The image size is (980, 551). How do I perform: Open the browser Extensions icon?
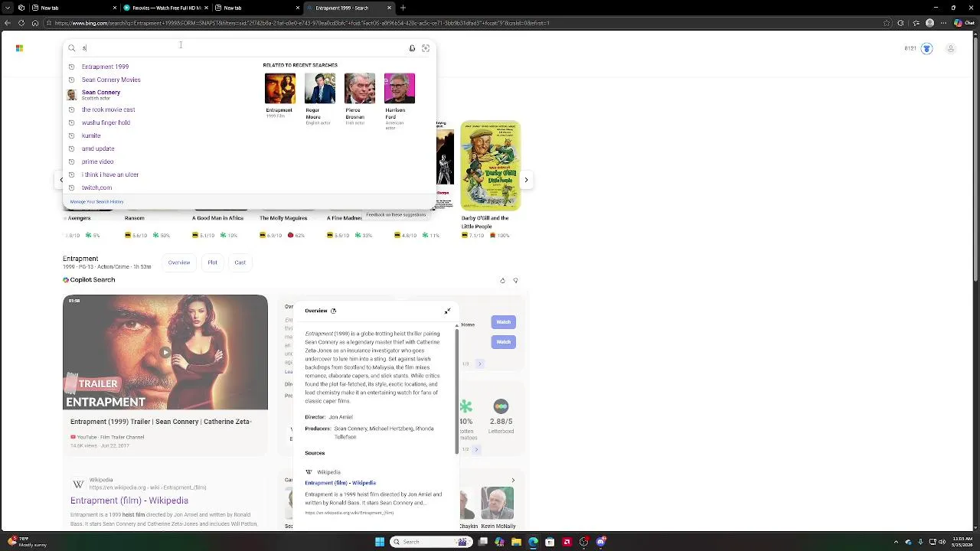click(901, 23)
